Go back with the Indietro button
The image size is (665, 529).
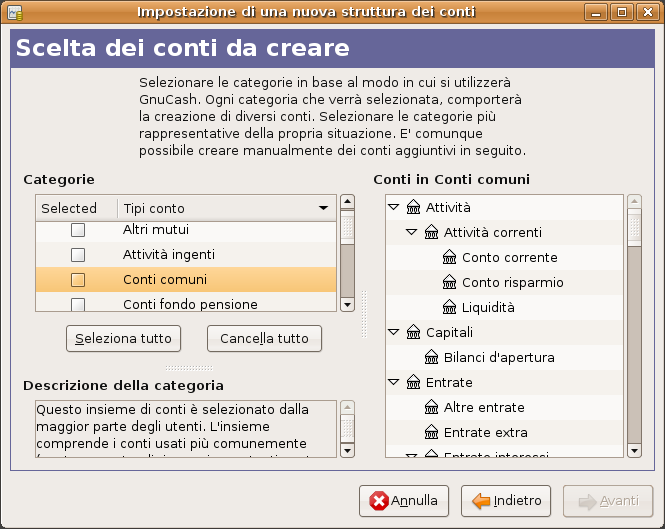point(506,501)
